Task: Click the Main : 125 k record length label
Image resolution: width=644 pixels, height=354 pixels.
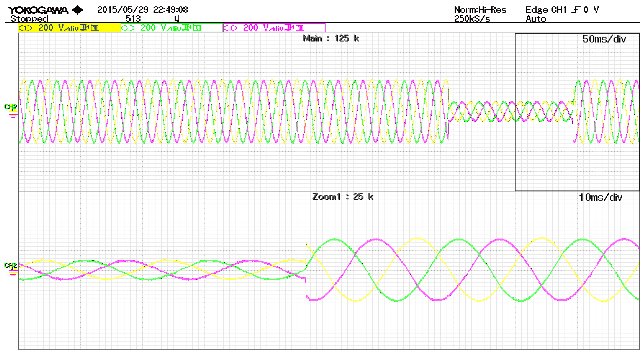Action: 331,39
